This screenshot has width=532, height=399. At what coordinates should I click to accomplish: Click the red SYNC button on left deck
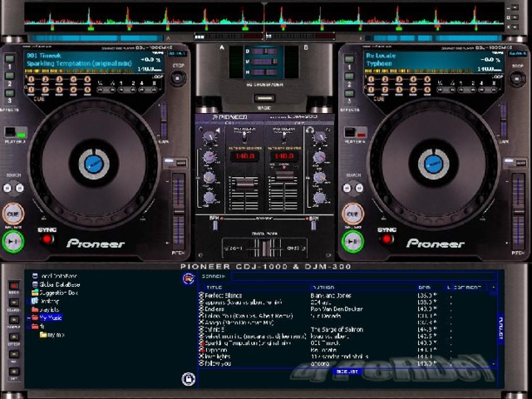click(47, 239)
